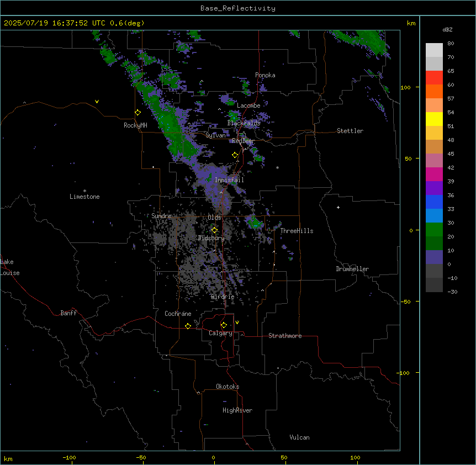Screen dimensions: 476x465
Task: Click the -50 tick on the bottom axis
Action: click(x=141, y=458)
